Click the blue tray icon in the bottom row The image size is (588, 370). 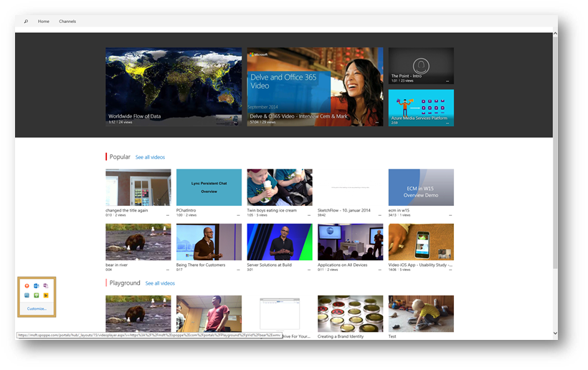coord(27,295)
